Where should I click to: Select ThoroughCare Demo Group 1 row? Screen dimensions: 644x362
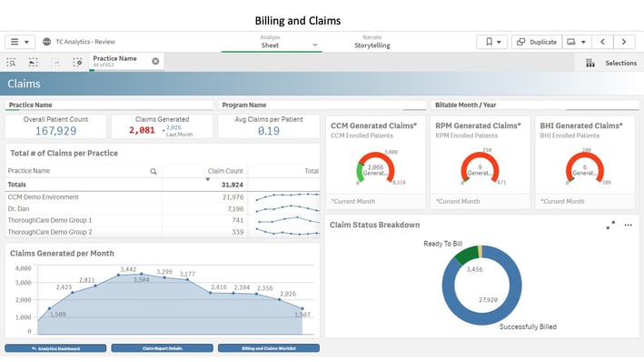(x=163, y=220)
